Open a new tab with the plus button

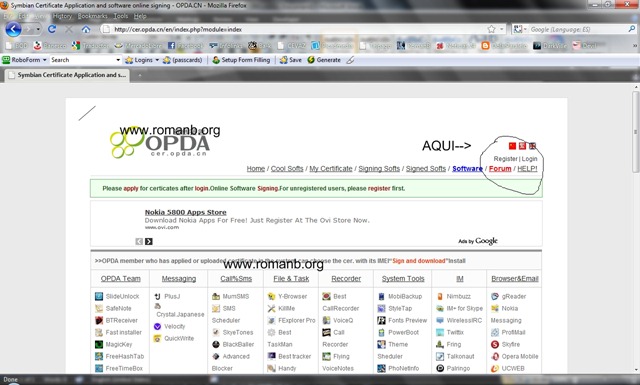click(x=139, y=76)
